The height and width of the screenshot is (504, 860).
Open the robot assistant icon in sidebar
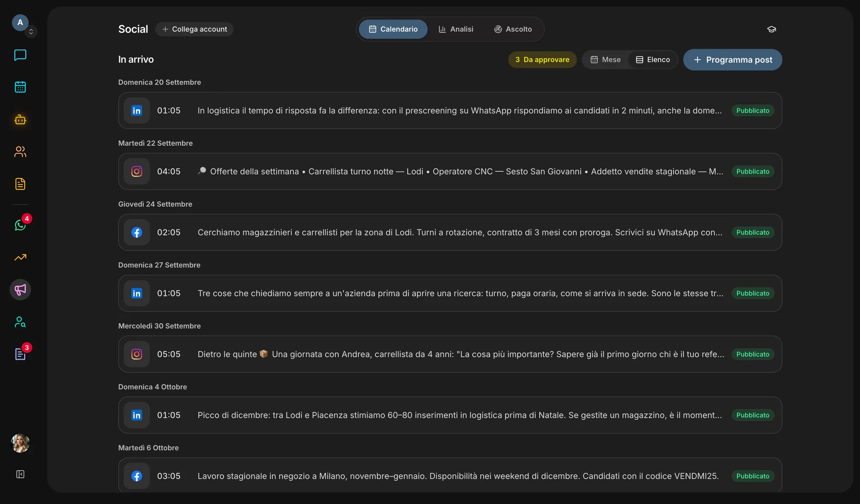20,119
